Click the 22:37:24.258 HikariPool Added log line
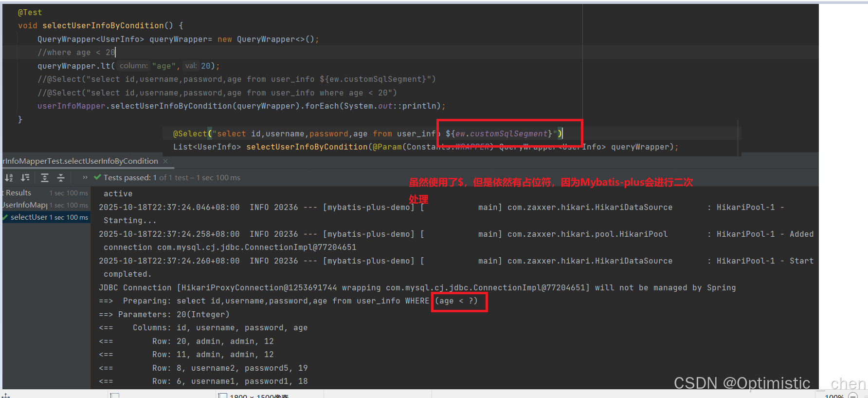The height and width of the screenshot is (398, 868). click(456, 234)
